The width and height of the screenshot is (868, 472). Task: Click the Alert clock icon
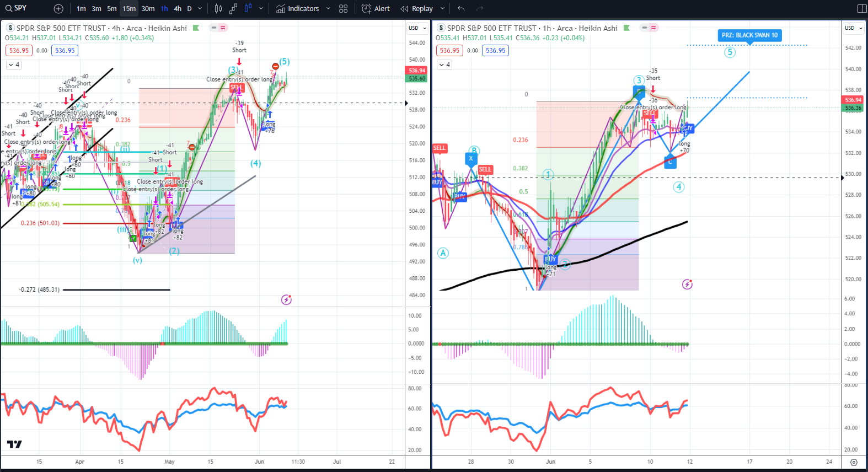click(x=366, y=9)
